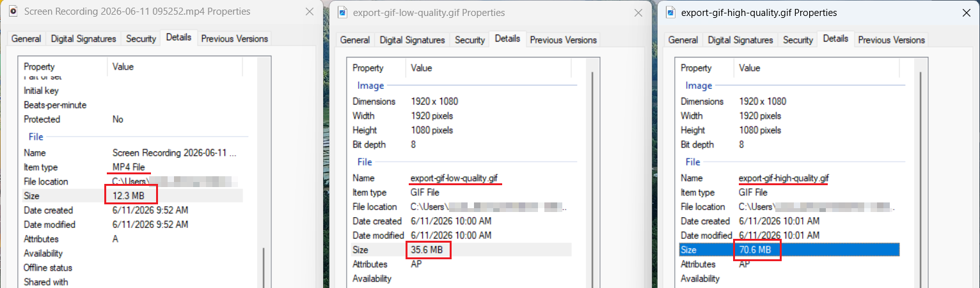
Task: Close the Screen Recording properties window
Action: (310, 11)
